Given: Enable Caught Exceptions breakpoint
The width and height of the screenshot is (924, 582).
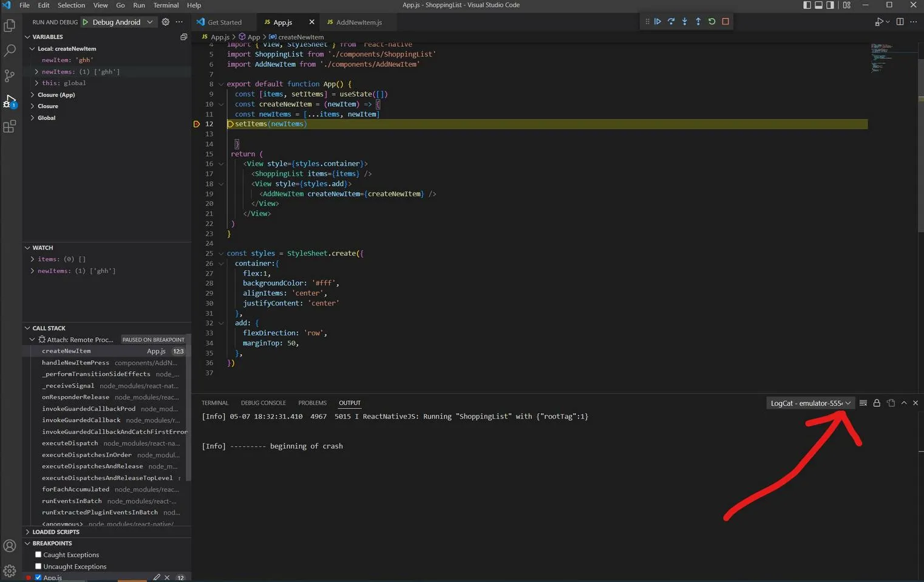Looking at the screenshot, I should pyautogui.click(x=38, y=555).
